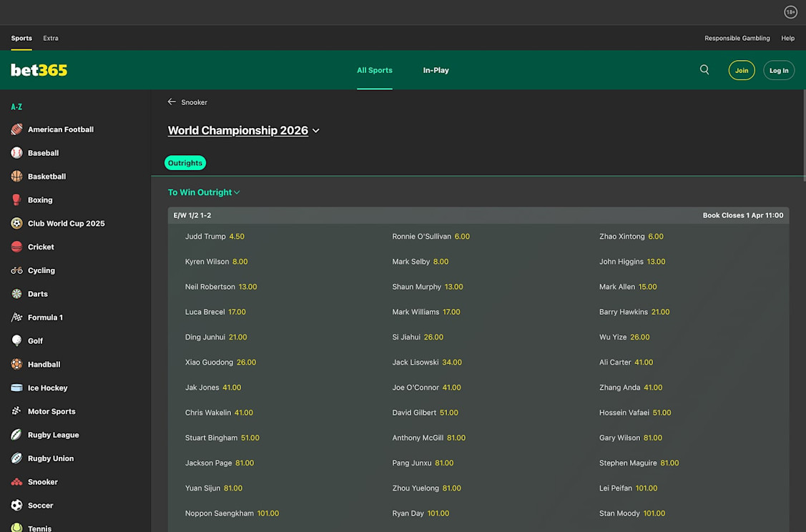Choose Noppon Saengkham at 101.00
The image size is (806, 532).
(232, 513)
